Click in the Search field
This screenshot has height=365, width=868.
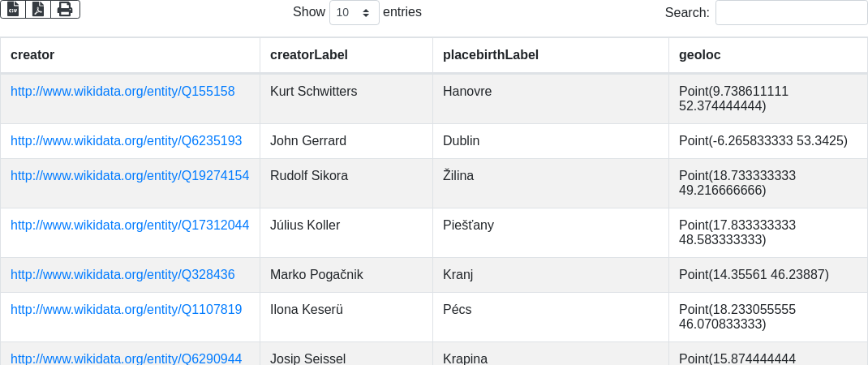point(791,13)
